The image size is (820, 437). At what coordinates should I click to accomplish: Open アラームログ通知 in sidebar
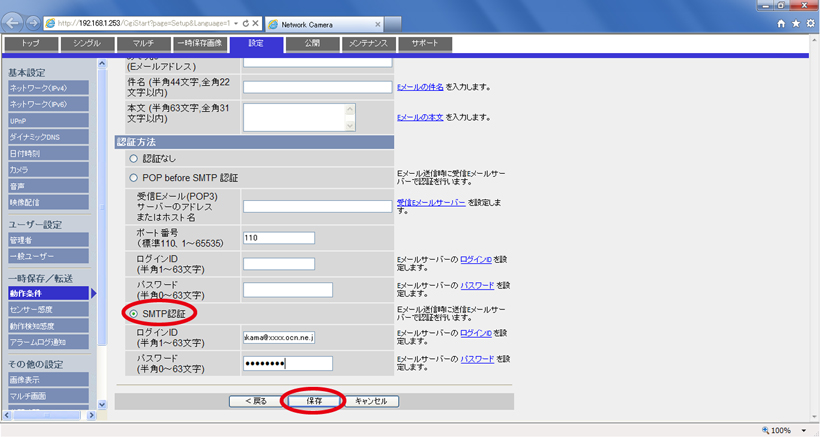pos(48,342)
